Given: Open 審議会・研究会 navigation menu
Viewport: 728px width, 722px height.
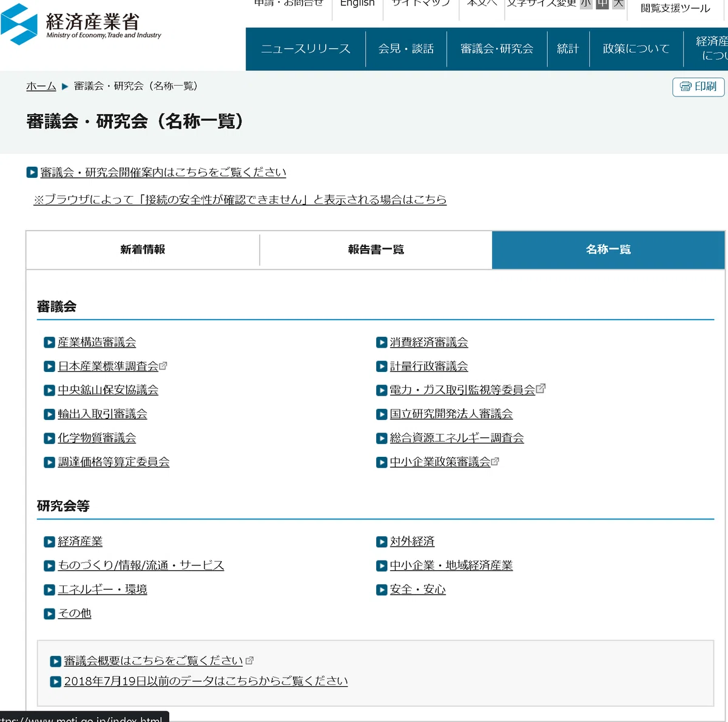Looking at the screenshot, I should click(497, 49).
